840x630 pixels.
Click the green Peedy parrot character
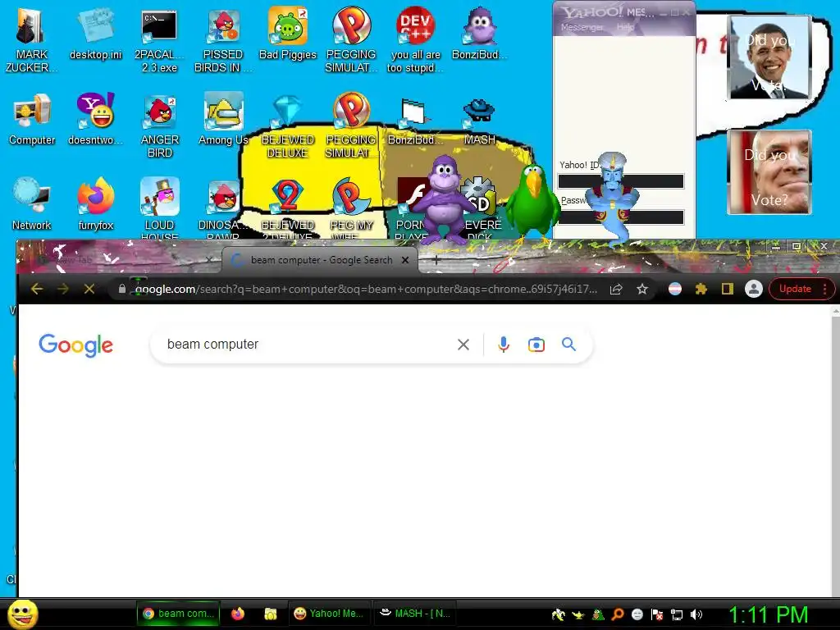(x=532, y=203)
